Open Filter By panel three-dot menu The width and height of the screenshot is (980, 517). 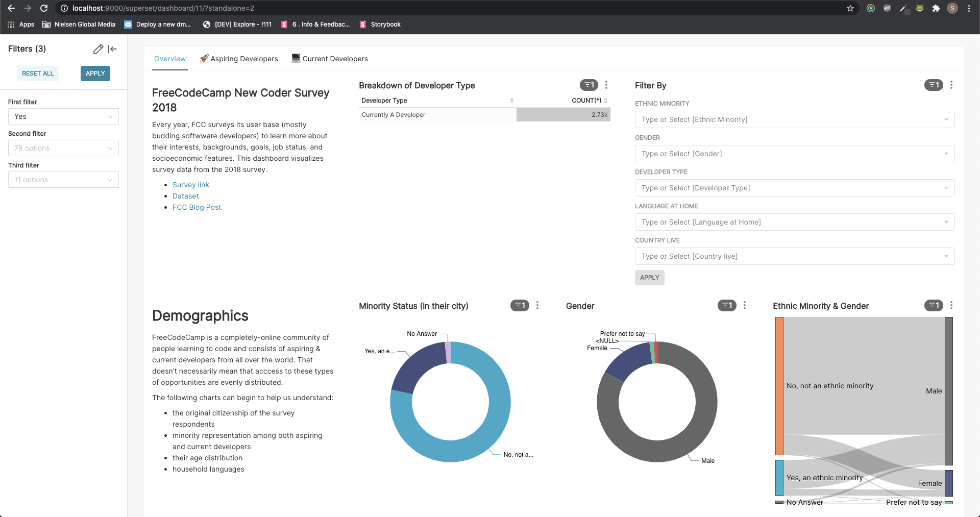(951, 85)
